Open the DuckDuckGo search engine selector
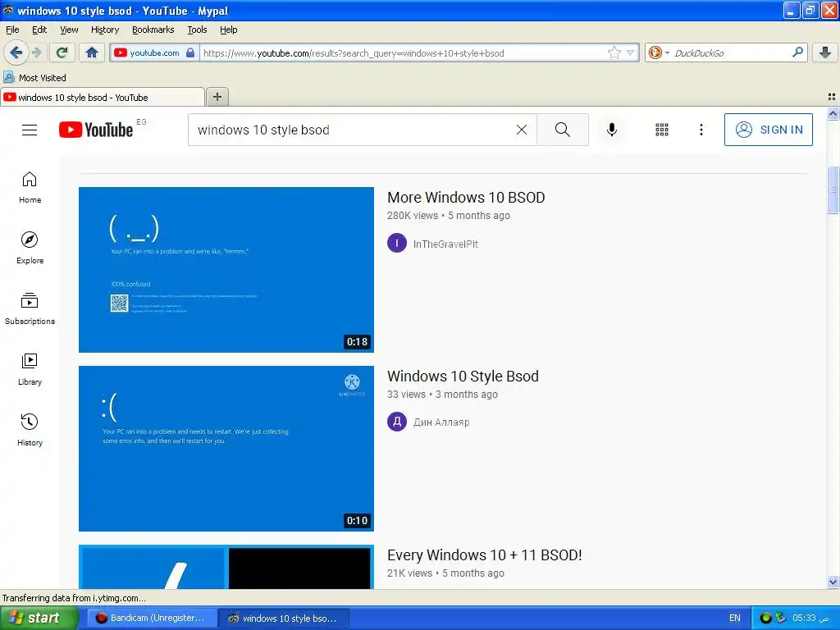840x630 pixels. click(x=659, y=52)
